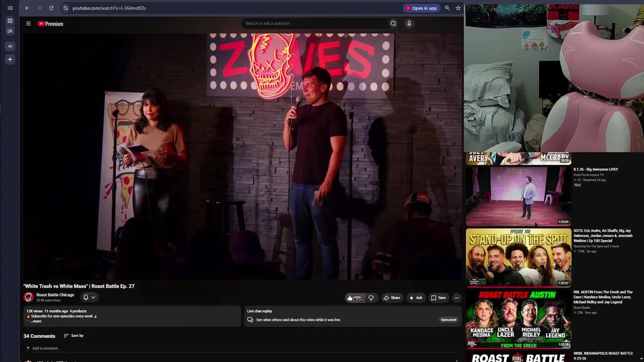
Task: Add a new tab with plus icon
Action: tap(10, 59)
